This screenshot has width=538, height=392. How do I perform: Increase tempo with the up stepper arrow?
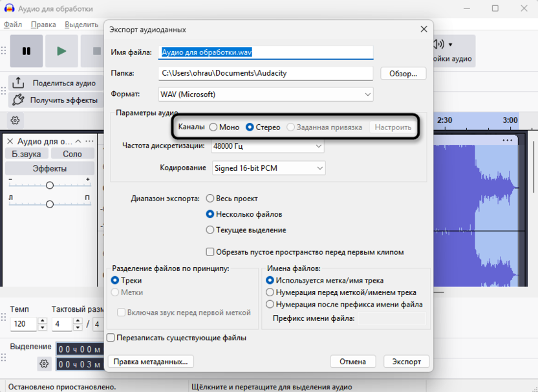(x=42, y=321)
